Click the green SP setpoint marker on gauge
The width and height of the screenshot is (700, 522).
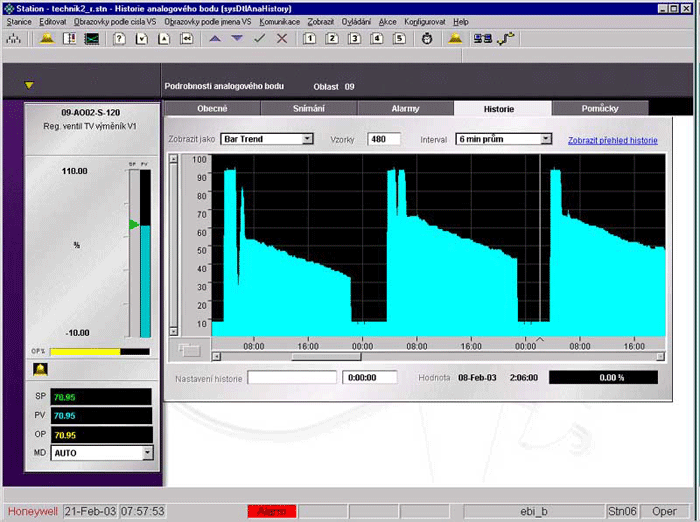pyautogui.click(x=133, y=224)
